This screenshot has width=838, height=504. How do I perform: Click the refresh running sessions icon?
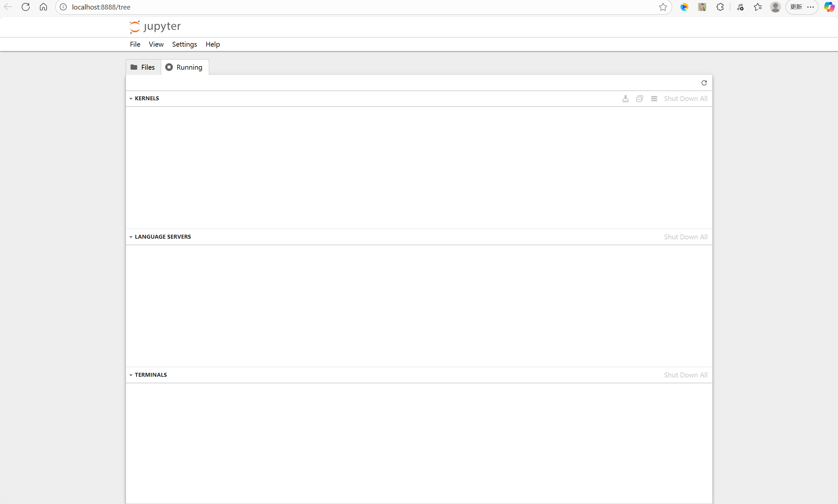(x=704, y=83)
